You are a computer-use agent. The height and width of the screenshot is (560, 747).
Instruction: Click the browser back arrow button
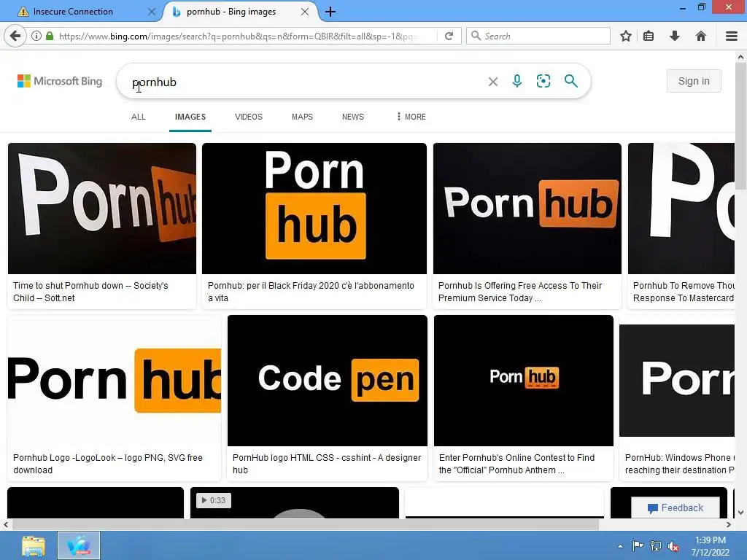tap(15, 36)
